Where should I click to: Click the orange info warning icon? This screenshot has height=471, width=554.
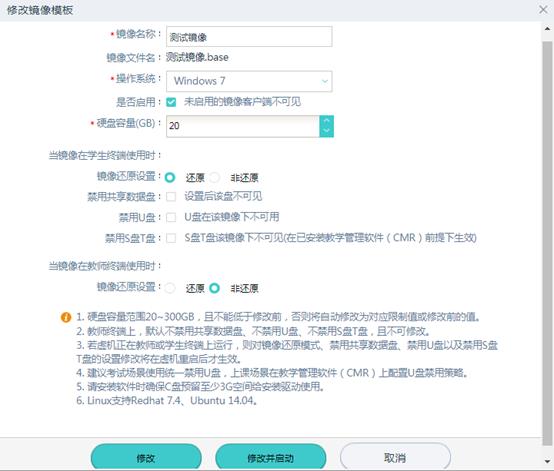[66, 317]
